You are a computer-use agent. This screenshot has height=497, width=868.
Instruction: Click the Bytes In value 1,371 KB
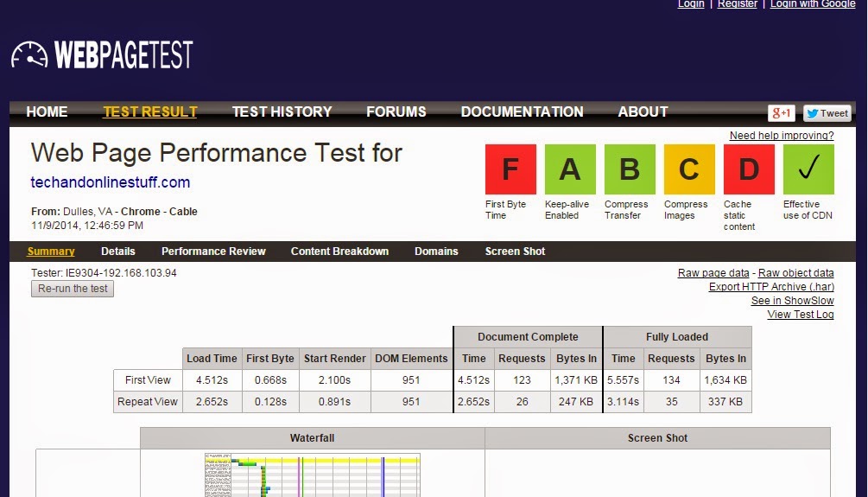[x=576, y=380]
